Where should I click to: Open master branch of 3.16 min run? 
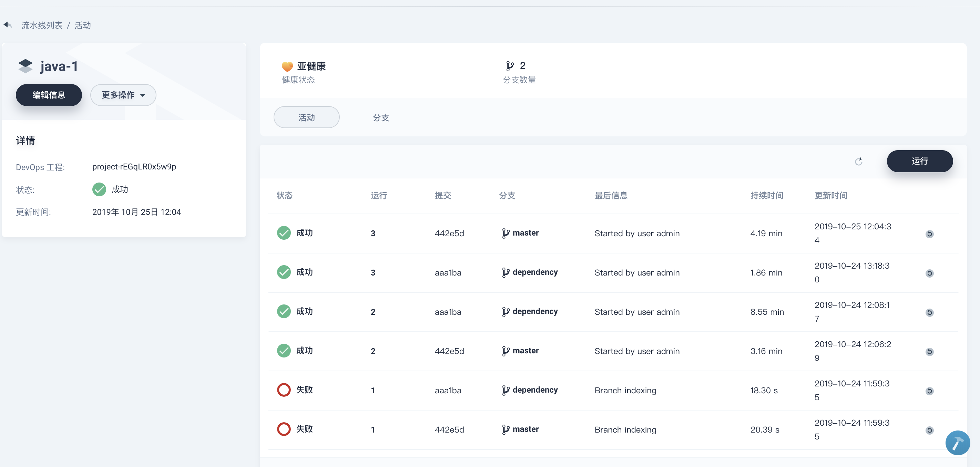pos(520,351)
